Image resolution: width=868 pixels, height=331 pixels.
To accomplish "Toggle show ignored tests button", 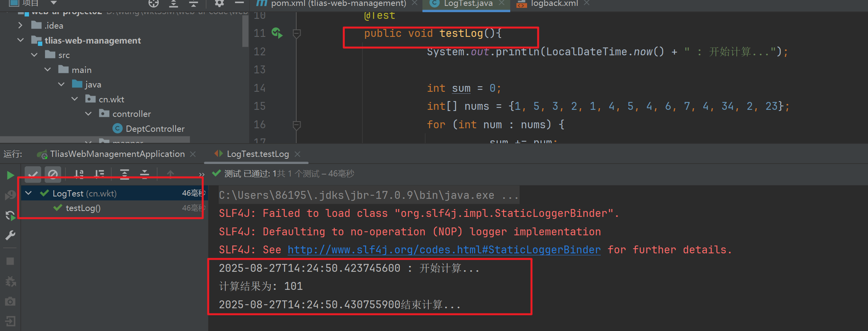I will [53, 174].
